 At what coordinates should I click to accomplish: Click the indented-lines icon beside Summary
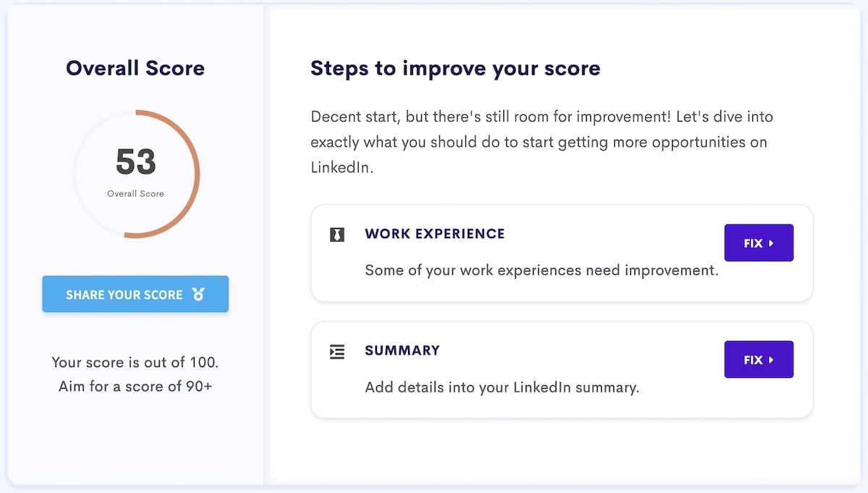click(x=337, y=352)
